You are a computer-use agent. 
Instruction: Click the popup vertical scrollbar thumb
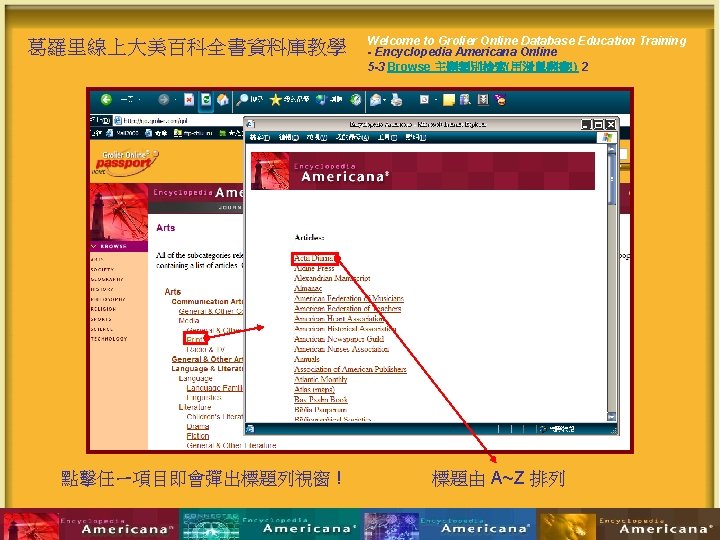pos(611,179)
